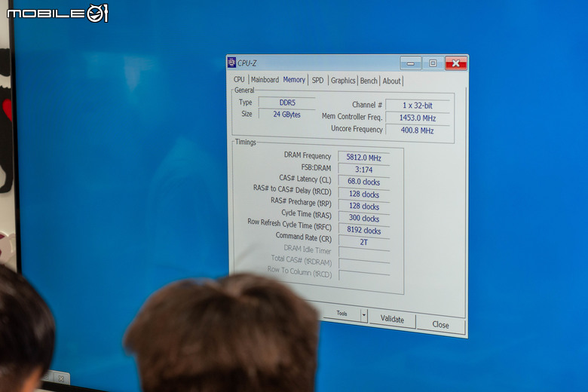588x392 pixels.
Task: Click the 400.8 MHz uncore frequency value
Action: click(418, 130)
